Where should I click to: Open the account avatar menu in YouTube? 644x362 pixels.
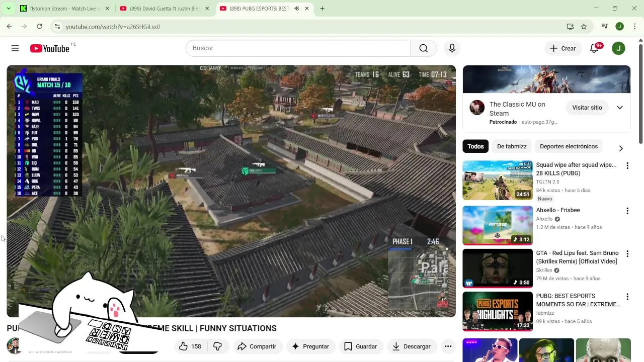618,48
